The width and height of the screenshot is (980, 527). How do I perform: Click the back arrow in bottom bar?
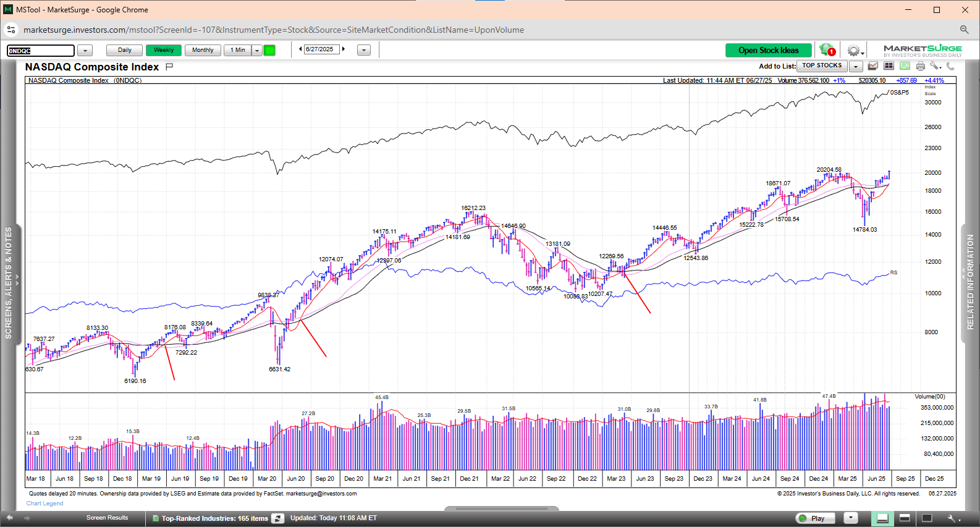coord(10,518)
